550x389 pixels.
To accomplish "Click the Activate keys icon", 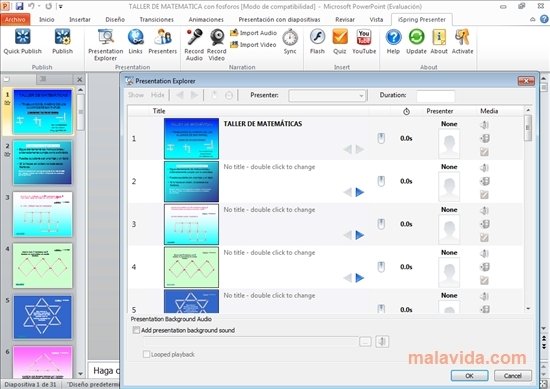I will click(462, 36).
